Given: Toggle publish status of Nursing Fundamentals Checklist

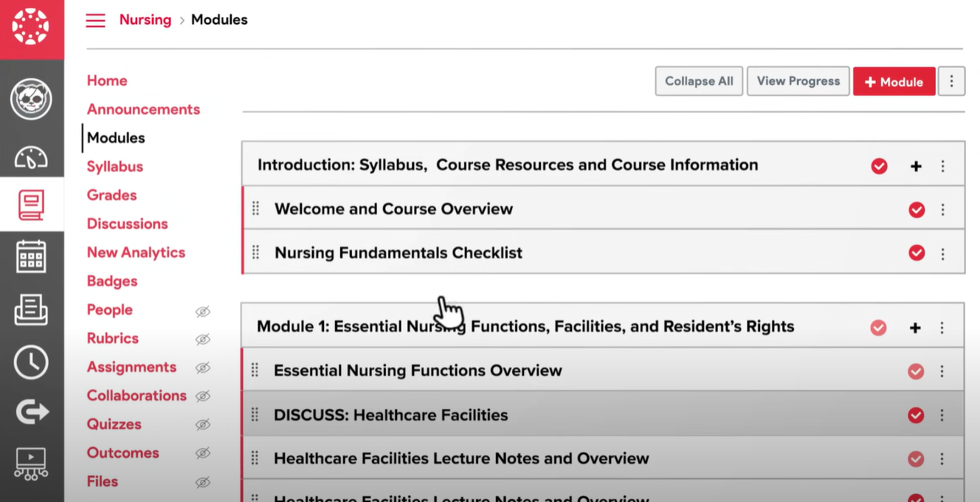Looking at the screenshot, I should pyautogui.click(x=917, y=253).
